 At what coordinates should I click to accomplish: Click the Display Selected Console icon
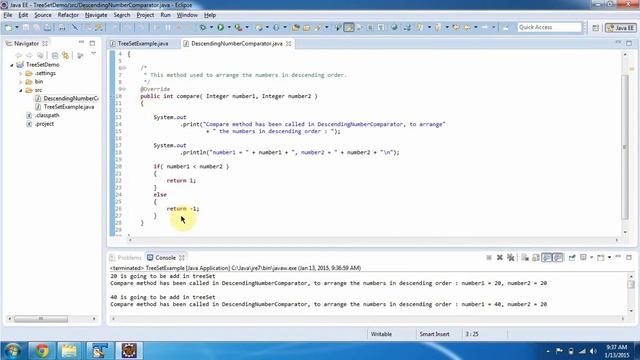coord(583,258)
